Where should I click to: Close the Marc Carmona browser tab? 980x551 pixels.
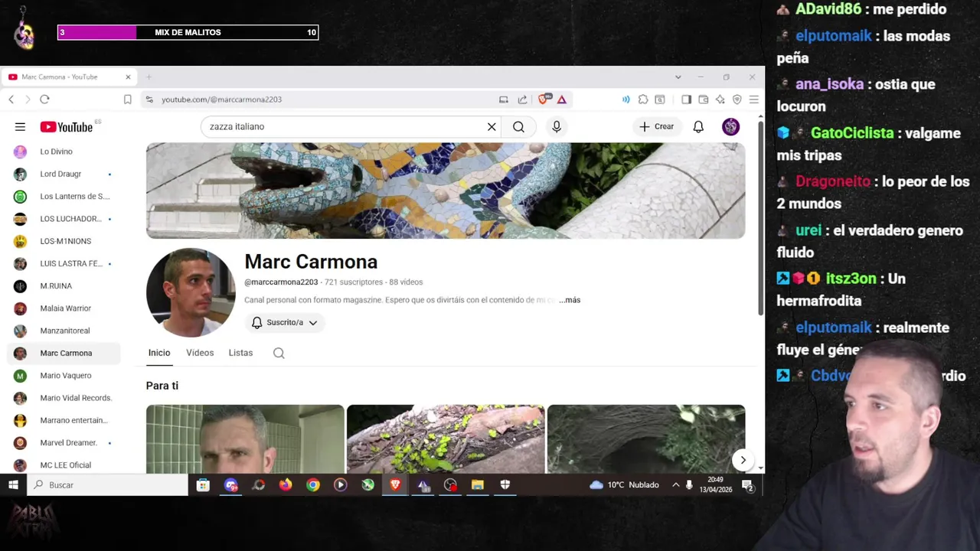[x=128, y=77]
